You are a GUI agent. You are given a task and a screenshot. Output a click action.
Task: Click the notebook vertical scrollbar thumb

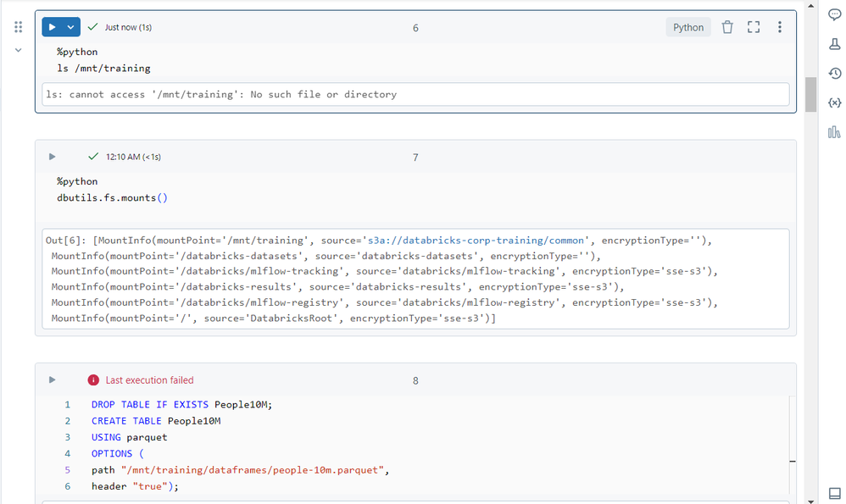(x=810, y=94)
